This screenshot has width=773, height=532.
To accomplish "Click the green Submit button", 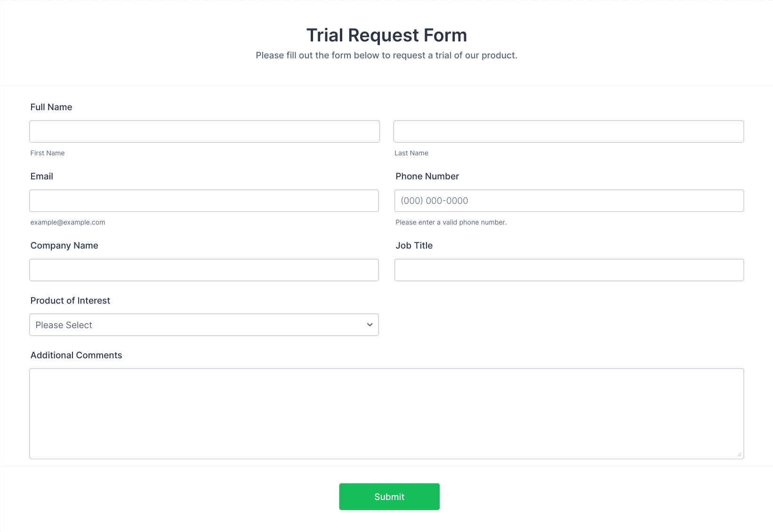I will 389,497.
